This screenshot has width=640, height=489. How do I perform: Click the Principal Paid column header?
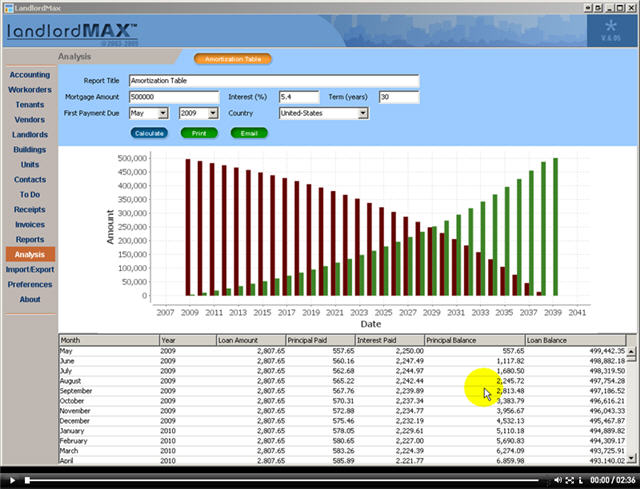click(x=320, y=340)
